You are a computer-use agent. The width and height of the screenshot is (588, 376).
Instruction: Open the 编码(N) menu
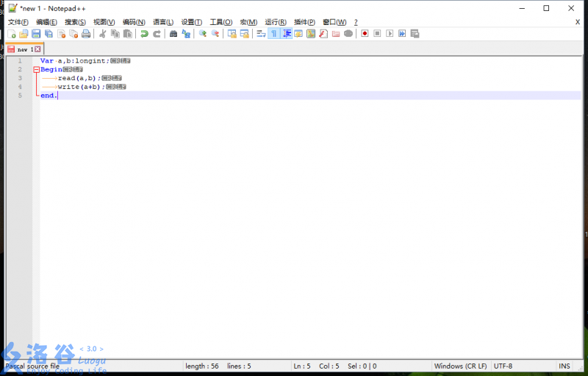pyautogui.click(x=134, y=22)
